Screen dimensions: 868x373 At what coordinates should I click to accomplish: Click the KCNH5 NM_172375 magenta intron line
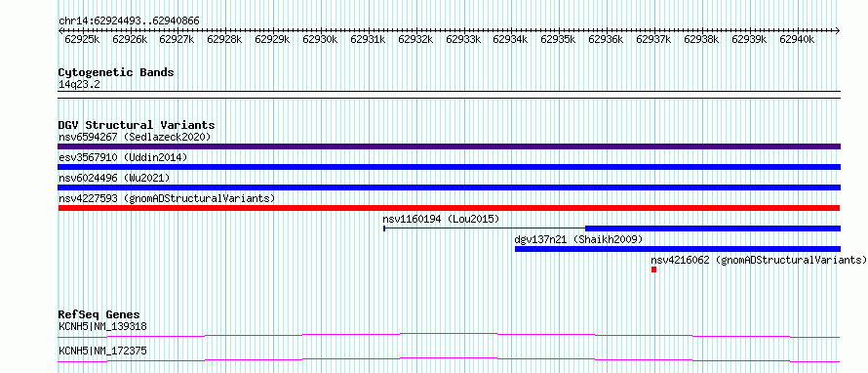449,359
